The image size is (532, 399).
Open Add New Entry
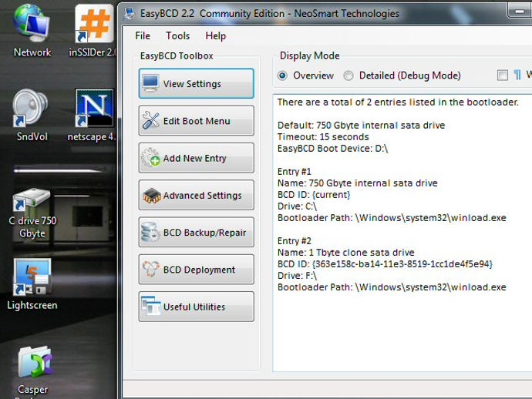[196, 158]
